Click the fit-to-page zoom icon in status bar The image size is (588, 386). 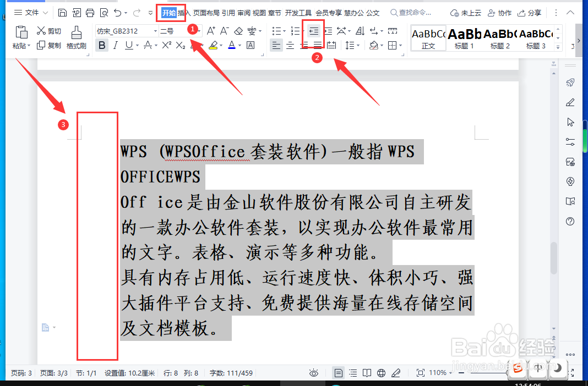pos(421,373)
